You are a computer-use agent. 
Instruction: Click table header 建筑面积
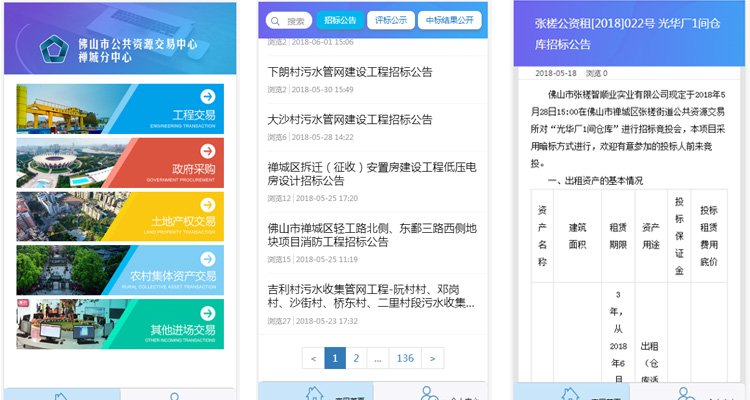pyautogui.click(x=577, y=236)
